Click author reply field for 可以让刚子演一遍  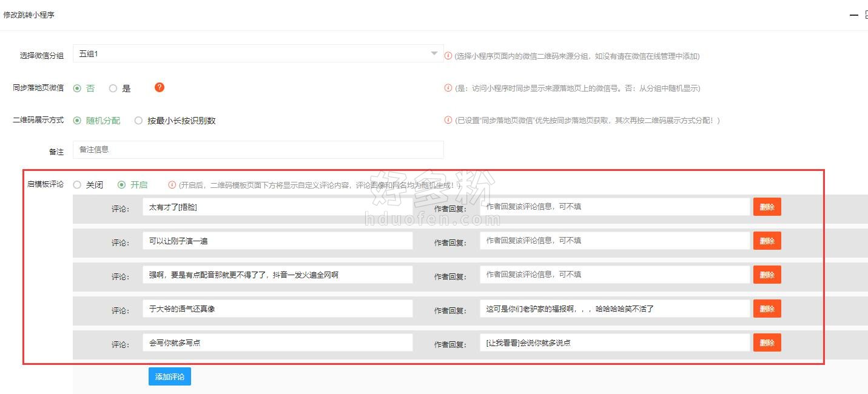tap(614, 241)
